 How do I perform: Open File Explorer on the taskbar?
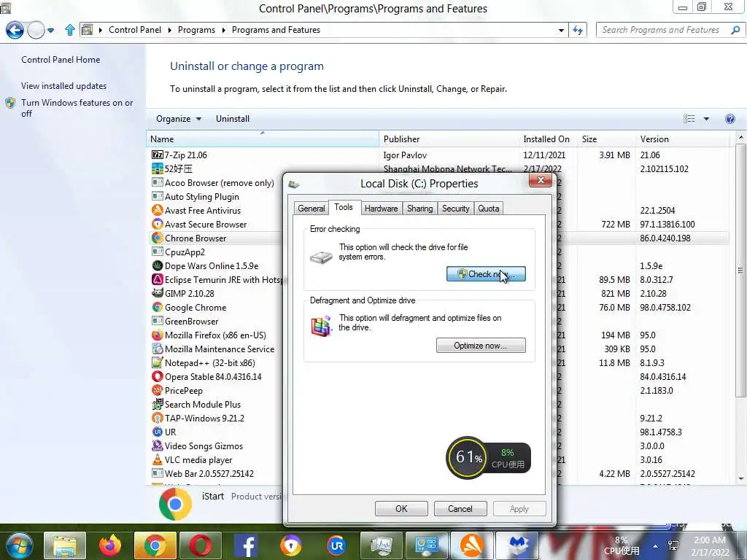click(x=65, y=545)
